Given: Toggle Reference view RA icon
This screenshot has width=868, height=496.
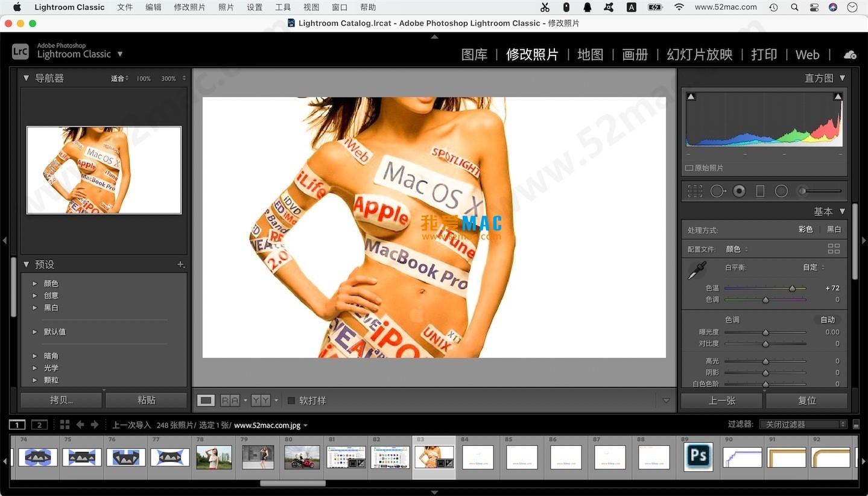Looking at the screenshot, I should pos(230,401).
